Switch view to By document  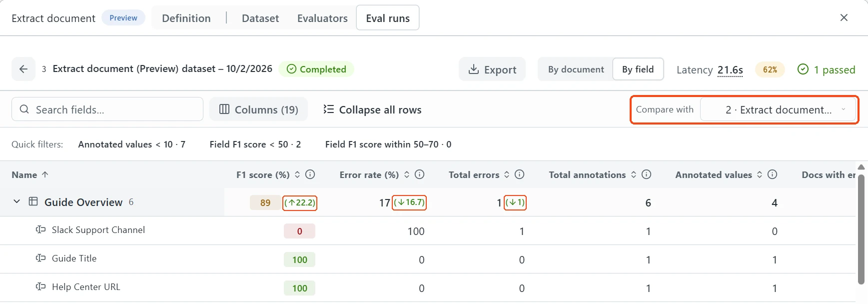pyautogui.click(x=576, y=69)
